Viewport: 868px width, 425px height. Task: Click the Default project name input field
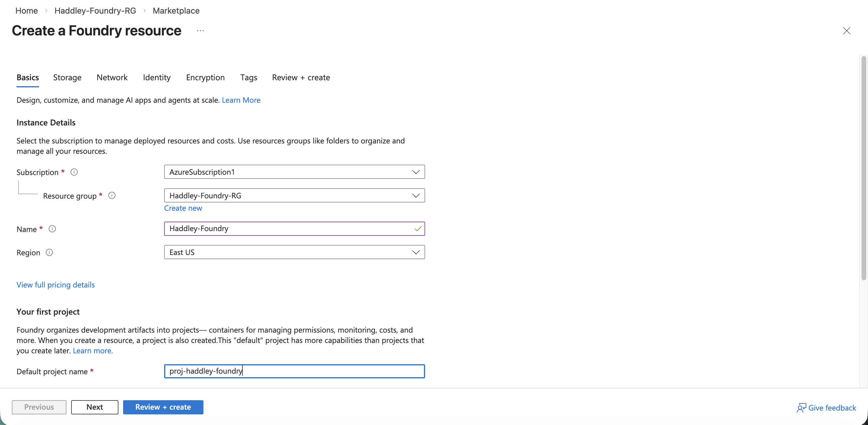coord(294,371)
